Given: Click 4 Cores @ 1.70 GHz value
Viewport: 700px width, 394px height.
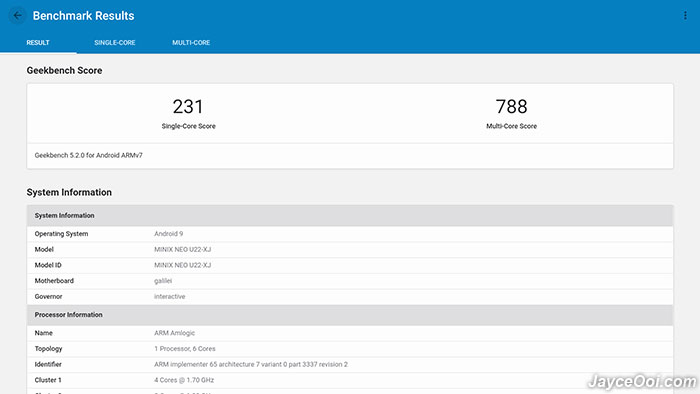Looking at the screenshot, I should coord(184,380).
